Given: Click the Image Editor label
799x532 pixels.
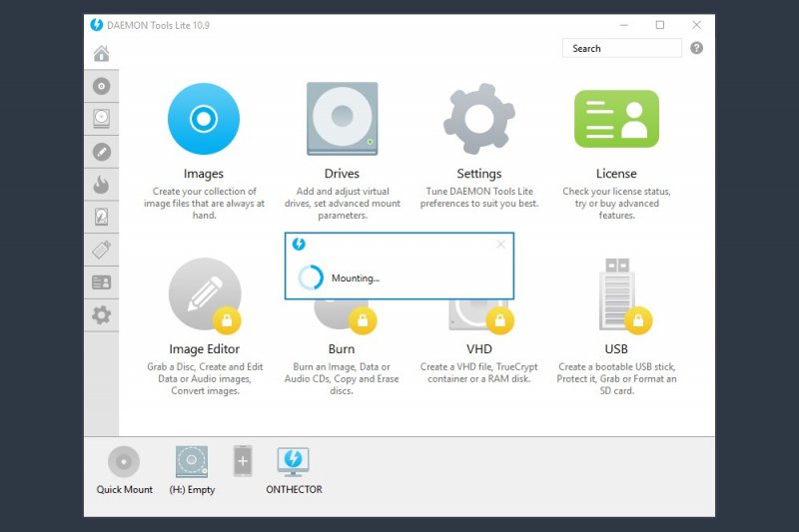Looking at the screenshot, I should point(205,349).
